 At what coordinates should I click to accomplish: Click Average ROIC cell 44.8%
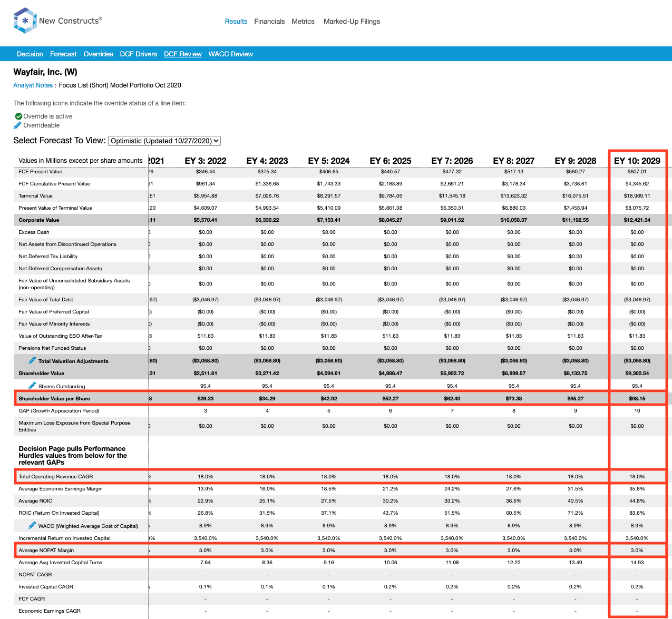tap(637, 501)
